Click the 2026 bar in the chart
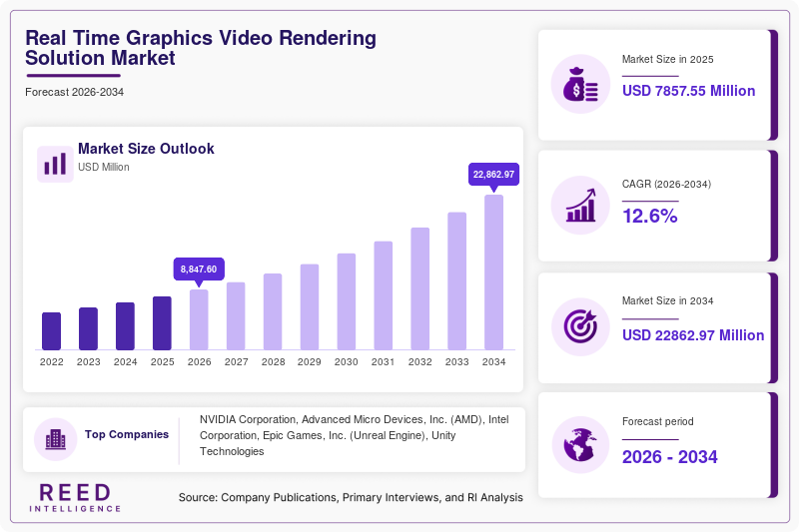Viewport: 799px width, 532px height. click(x=199, y=319)
